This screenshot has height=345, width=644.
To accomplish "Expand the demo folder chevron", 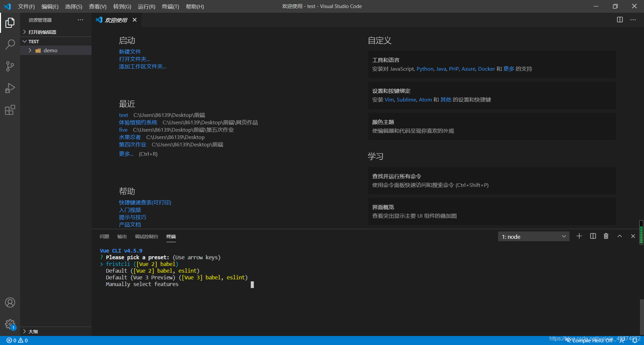I will click(x=30, y=50).
